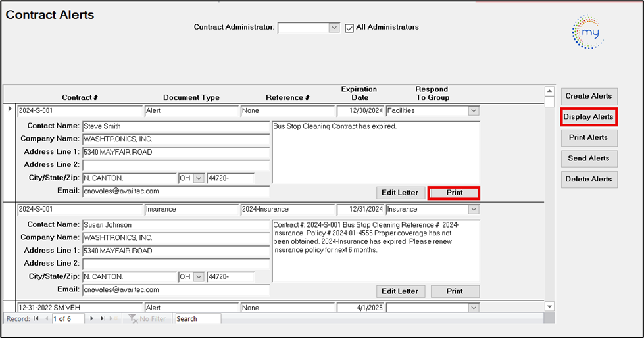Click the my logo icon
Image resolution: width=644 pixels, height=338 pixels.
point(587,32)
